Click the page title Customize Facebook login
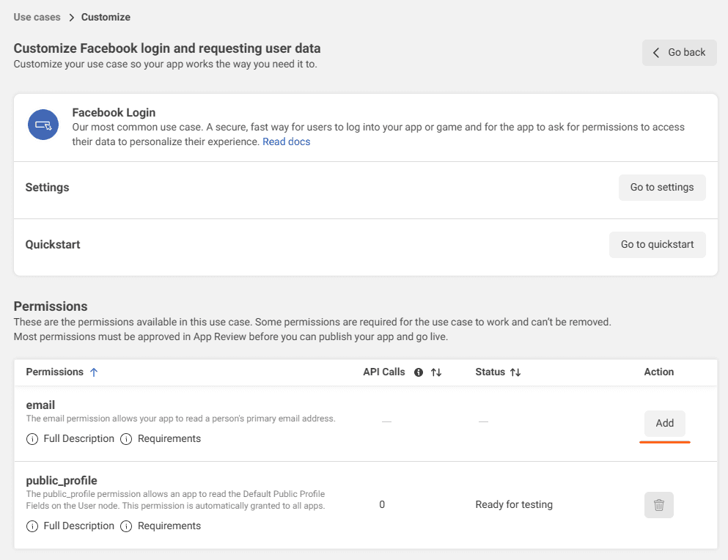The width and height of the screenshot is (728, 560). 167,48
